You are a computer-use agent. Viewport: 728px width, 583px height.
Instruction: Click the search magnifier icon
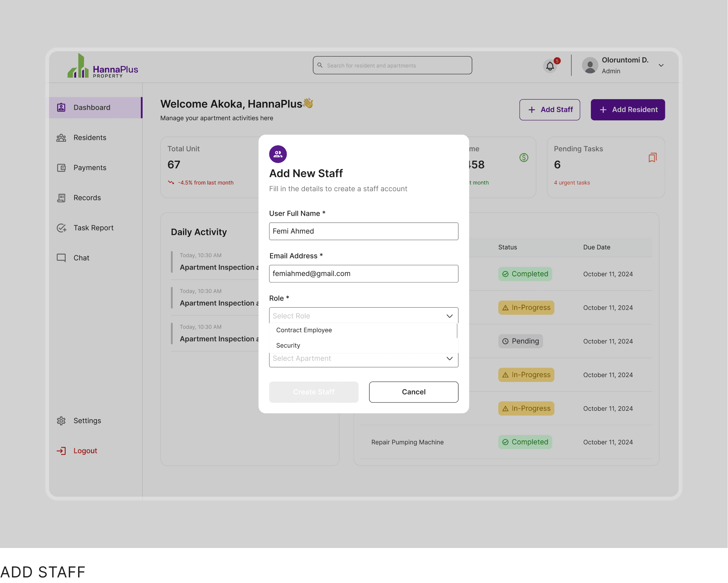pos(320,65)
